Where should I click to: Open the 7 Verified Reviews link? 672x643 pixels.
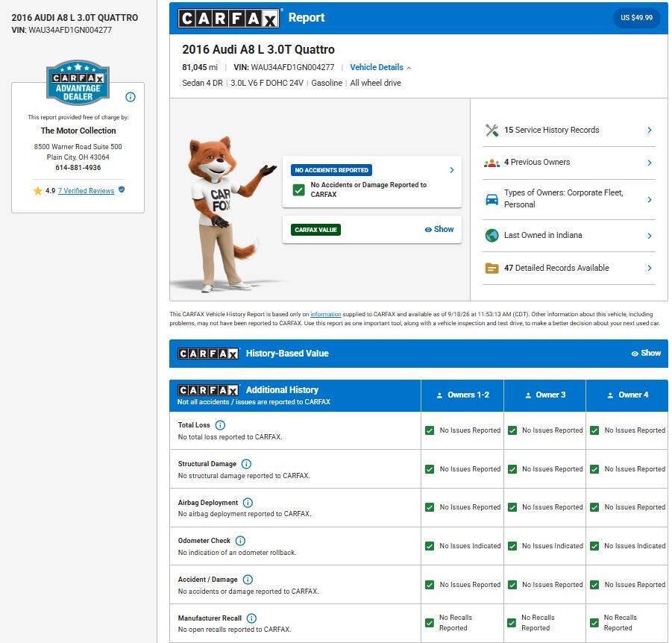click(x=86, y=191)
